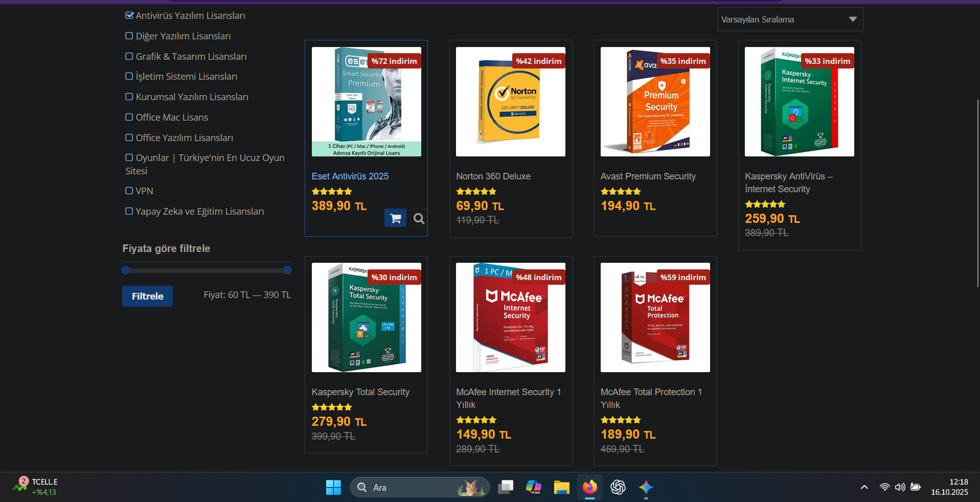Click McAfee Internet Security box image
Image resolution: width=980 pixels, height=502 pixels.
tap(511, 317)
